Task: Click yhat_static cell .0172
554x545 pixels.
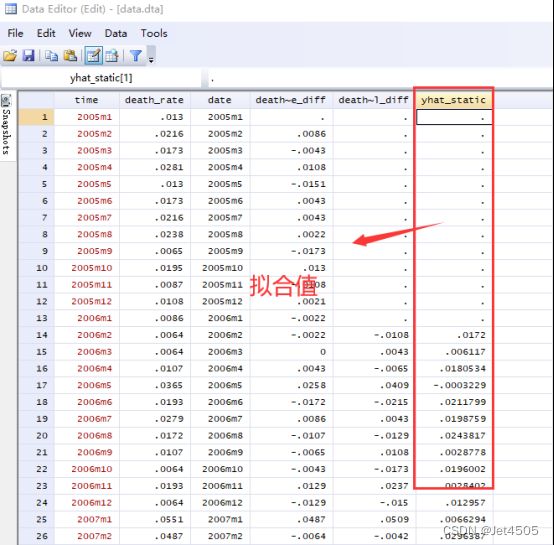Action: tap(454, 335)
